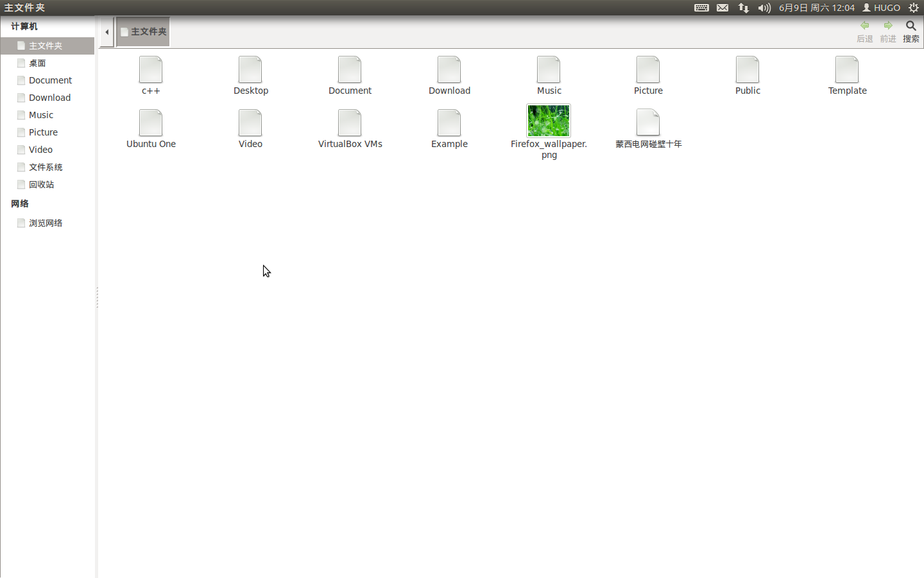Open 回收站 trash in the sidebar

pyautogui.click(x=47, y=184)
